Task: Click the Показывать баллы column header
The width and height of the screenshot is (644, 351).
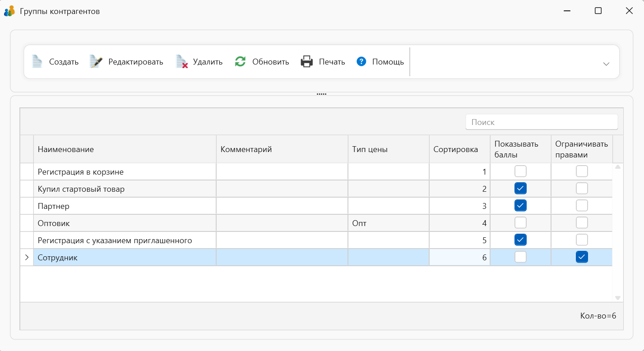Action: [x=521, y=149]
